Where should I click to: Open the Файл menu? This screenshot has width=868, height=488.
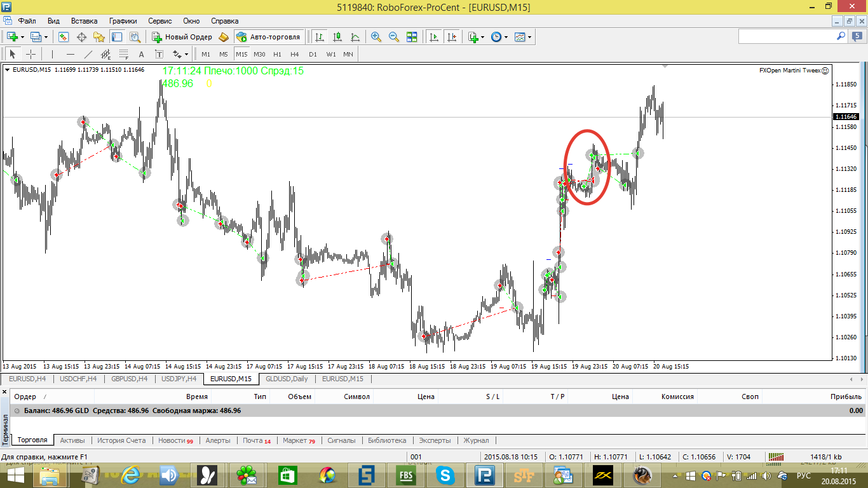(x=27, y=20)
